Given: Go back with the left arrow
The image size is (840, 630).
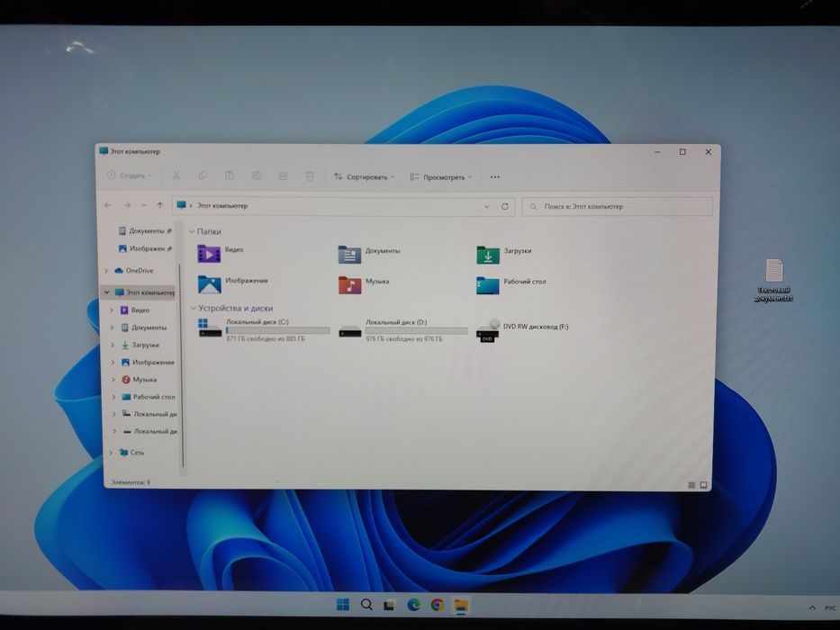Looking at the screenshot, I should (x=108, y=205).
